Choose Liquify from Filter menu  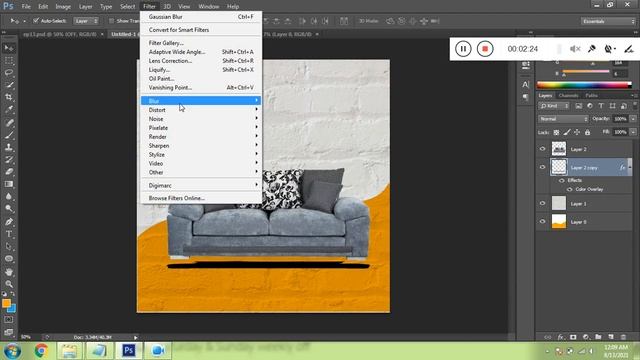point(201,70)
